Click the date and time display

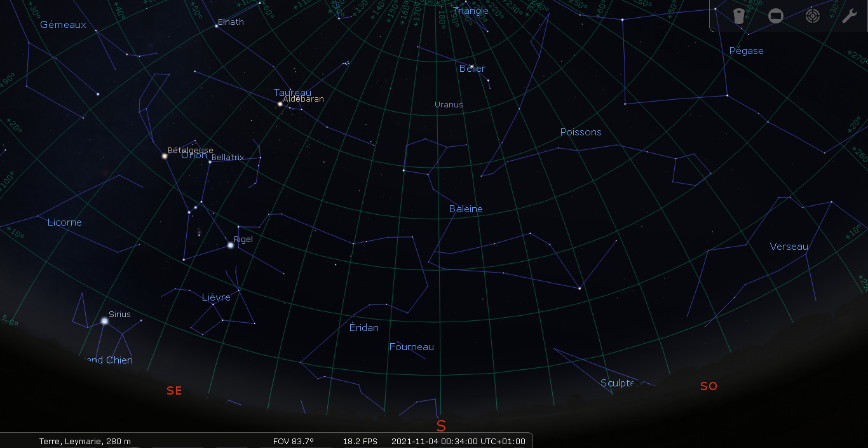458,441
